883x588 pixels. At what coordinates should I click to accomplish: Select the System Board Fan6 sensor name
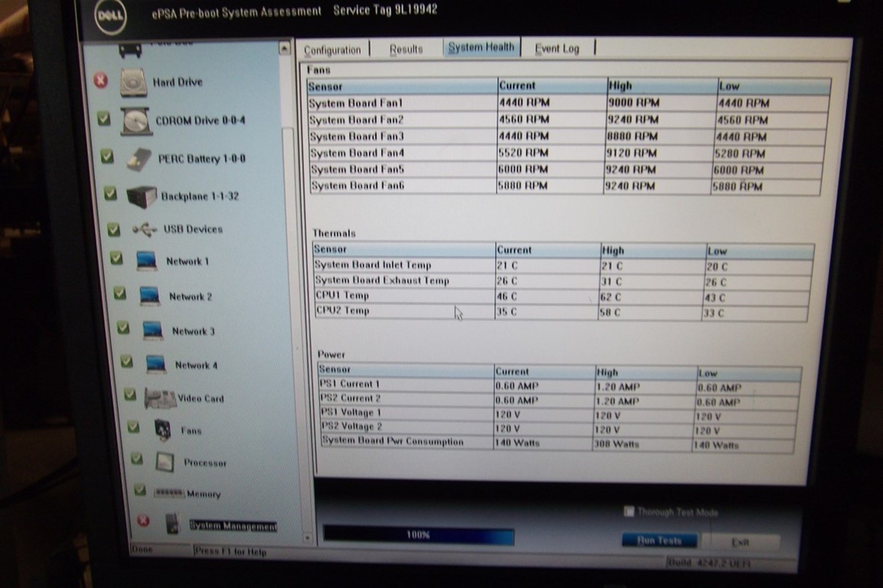[x=358, y=186]
